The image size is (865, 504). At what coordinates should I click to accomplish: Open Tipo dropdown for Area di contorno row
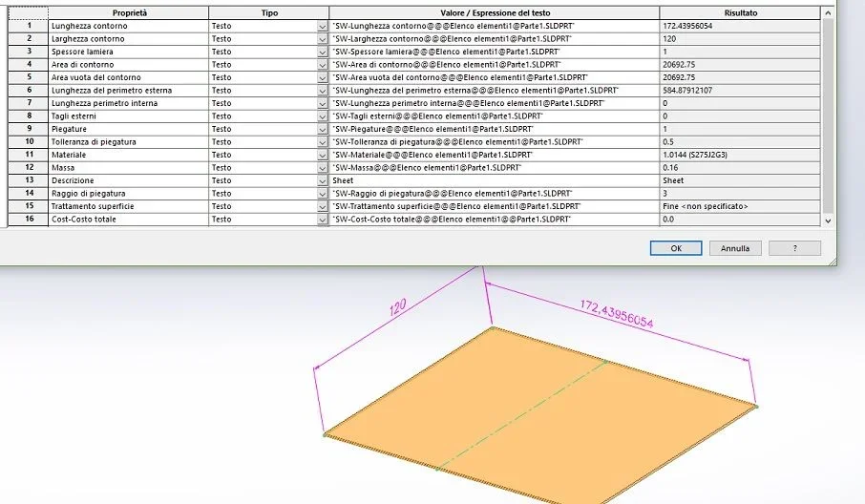(323, 65)
